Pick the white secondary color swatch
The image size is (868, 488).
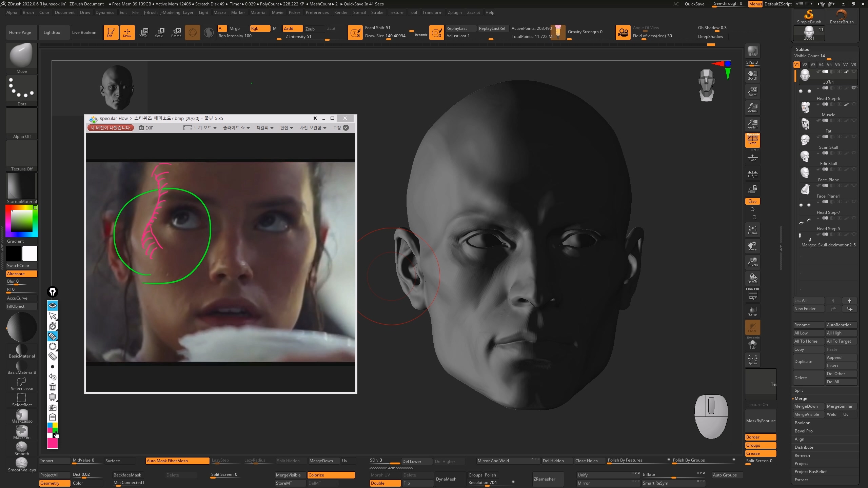tap(30, 253)
